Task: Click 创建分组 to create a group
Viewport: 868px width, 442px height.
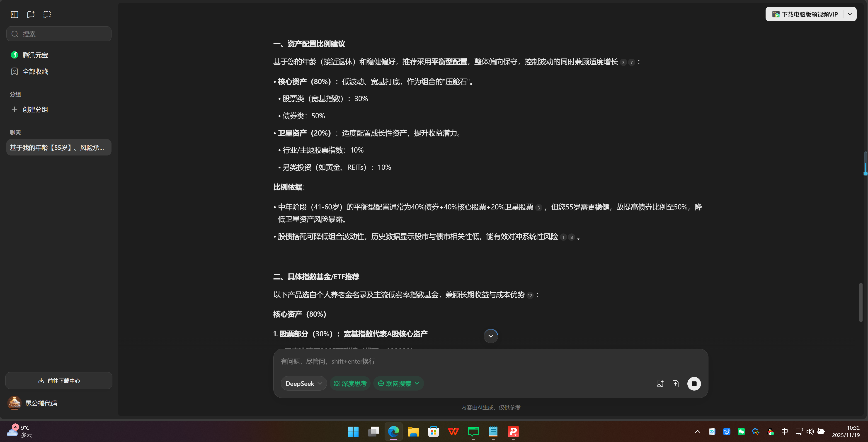Action: click(x=35, y=109)
